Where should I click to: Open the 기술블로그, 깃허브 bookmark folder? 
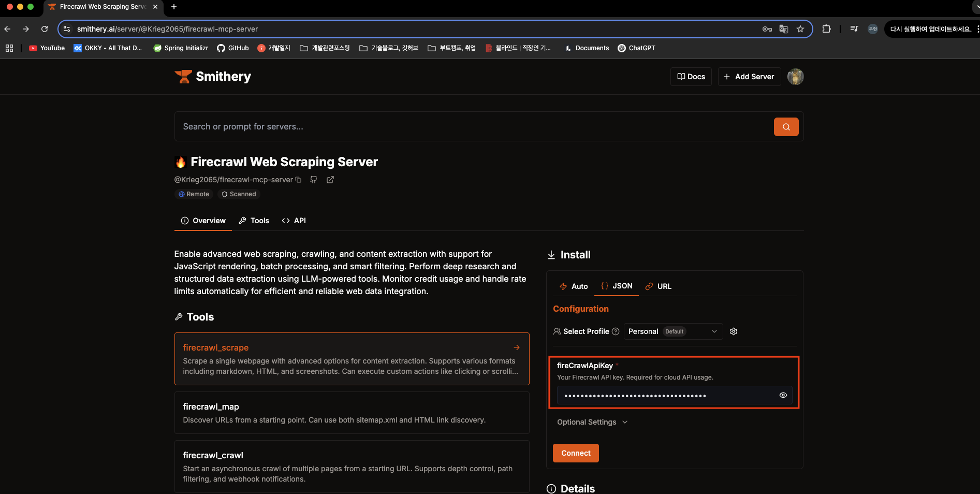click(x=389, y=48)
